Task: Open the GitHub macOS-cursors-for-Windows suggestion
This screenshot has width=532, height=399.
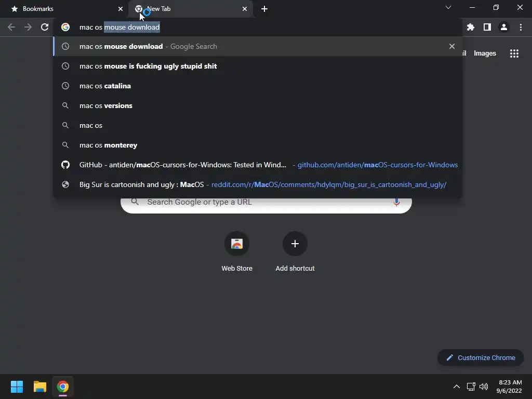Action: click(258, 165)
